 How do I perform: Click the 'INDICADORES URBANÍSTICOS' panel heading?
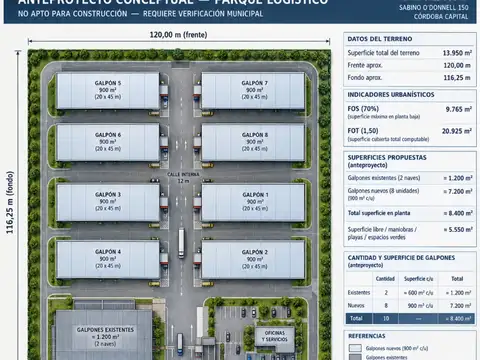point(391,95)
